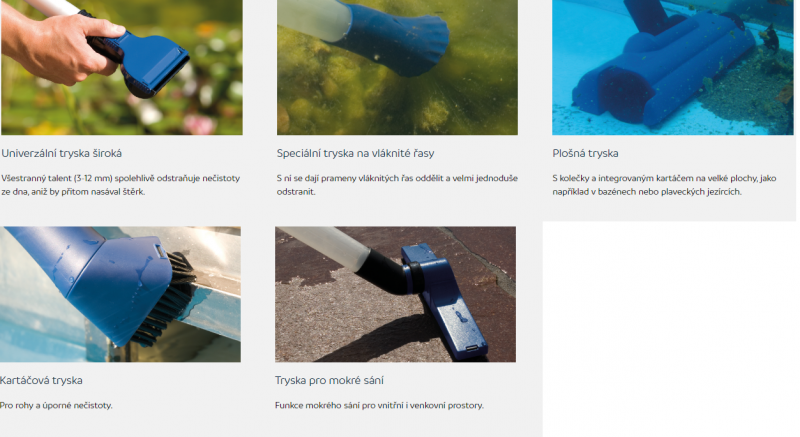Select the Plošná tryska underwater photo
This screenshot has height=437, width=800.
tap(672, 67)
